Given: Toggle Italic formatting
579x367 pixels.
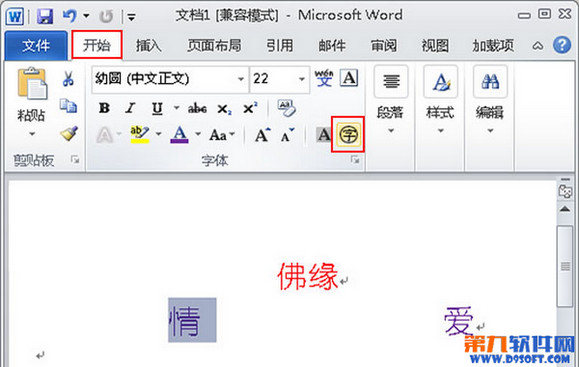Looking at the screenshot, I should point(130,108).
